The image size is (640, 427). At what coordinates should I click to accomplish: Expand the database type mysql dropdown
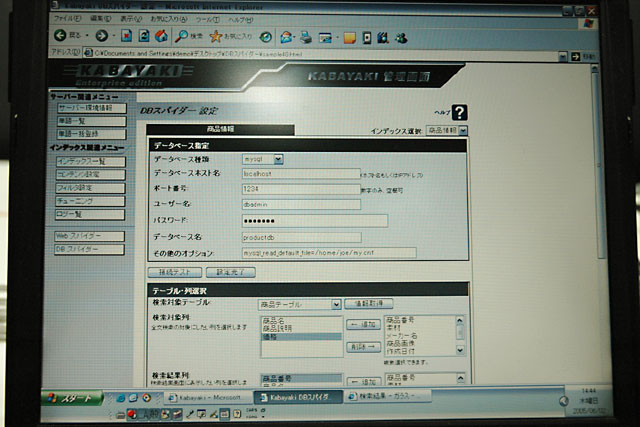click(x=278, y=159)
